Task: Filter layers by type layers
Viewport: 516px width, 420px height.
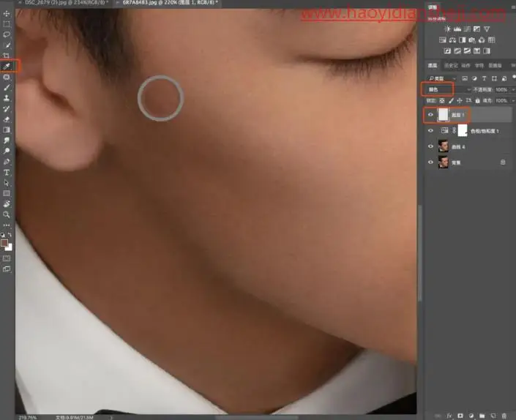Action: pyautogui.click(x=484, y=78)
